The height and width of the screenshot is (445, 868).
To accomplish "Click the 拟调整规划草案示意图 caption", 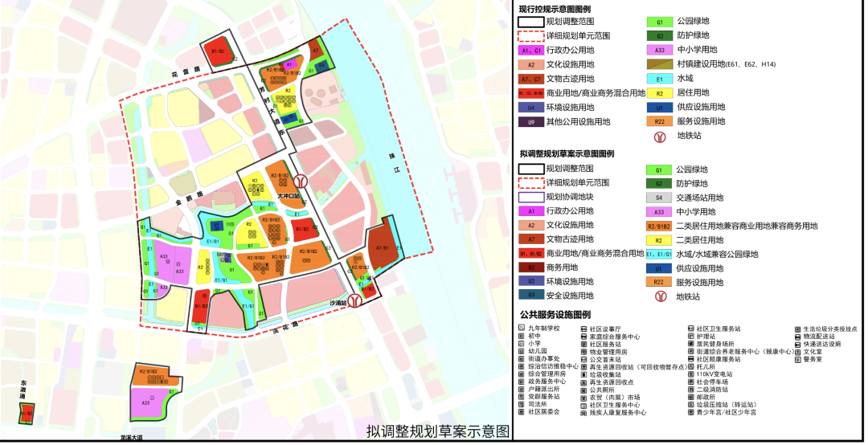I will click(437, 431).
